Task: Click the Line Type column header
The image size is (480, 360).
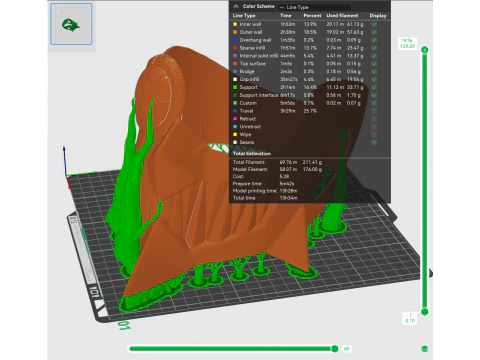Action: click(x=244, y=16)
